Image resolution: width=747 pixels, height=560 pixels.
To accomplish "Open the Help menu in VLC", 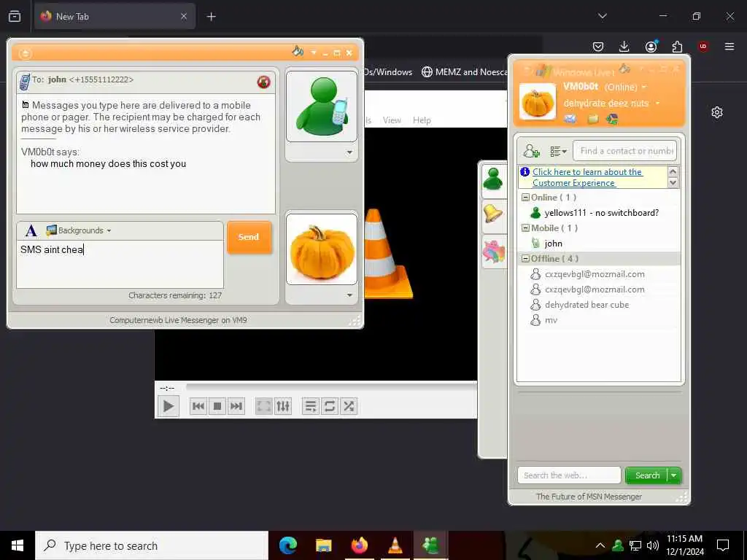I will click(422, 120).
